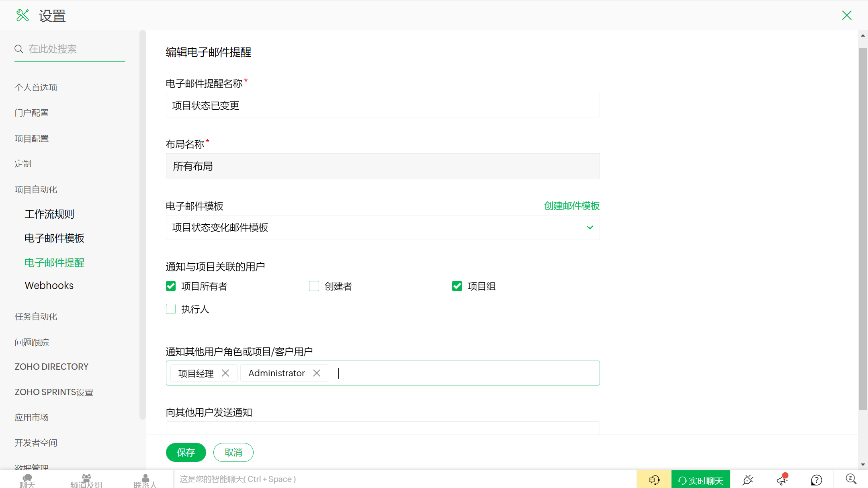This screenshot has height=488, width=868.
Task: Click the search magnifier icon in sidebar
Action: coord(18,49)
